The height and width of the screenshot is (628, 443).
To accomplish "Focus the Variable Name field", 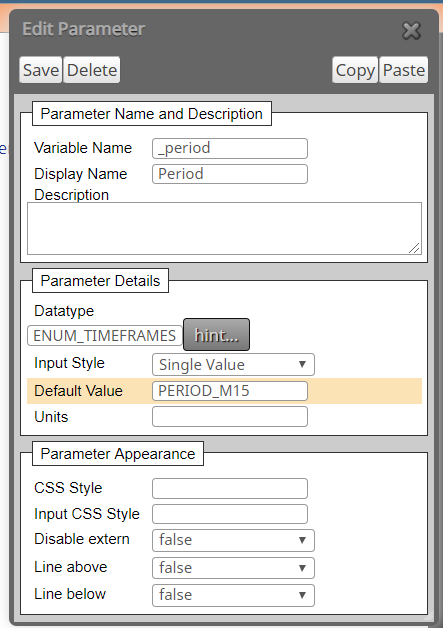I will tap(230, 149).
